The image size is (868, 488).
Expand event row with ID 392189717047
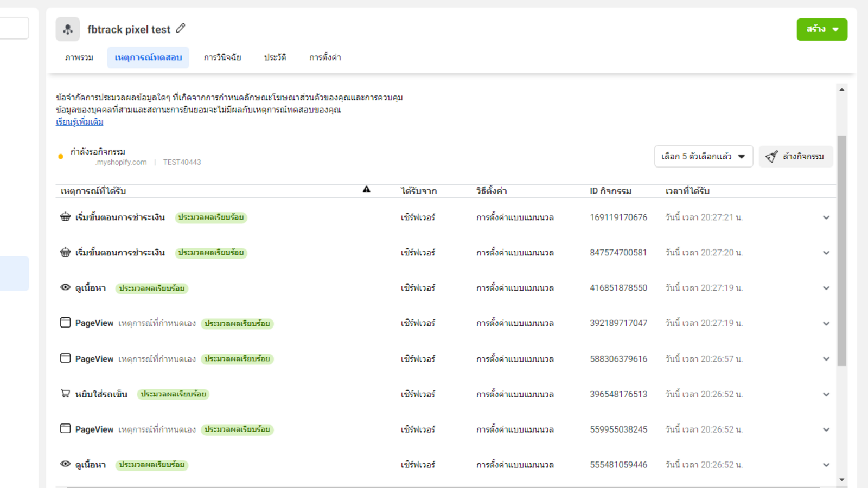tap(826, 324)
